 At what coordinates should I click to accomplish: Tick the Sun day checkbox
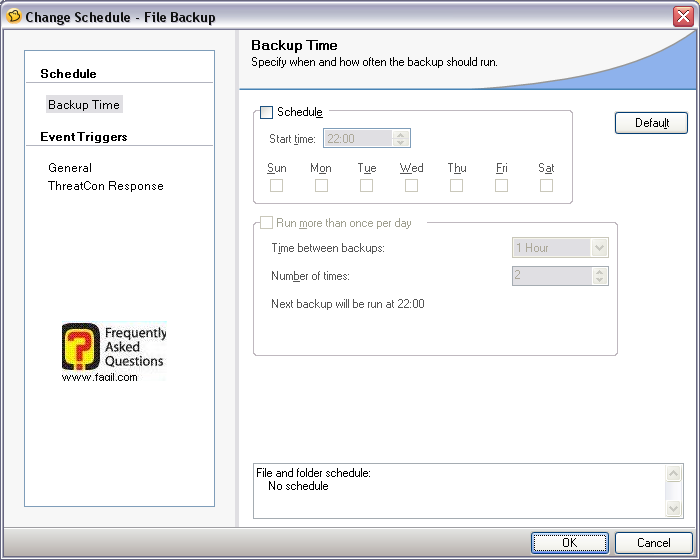(277, 185)
